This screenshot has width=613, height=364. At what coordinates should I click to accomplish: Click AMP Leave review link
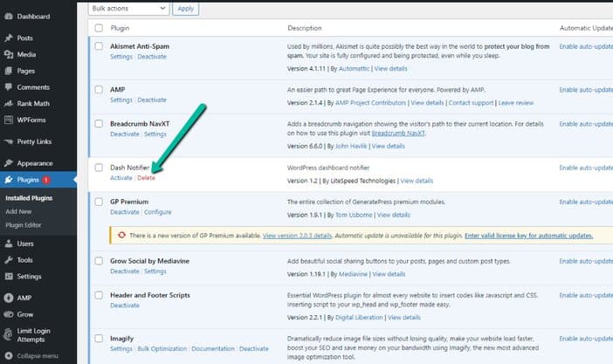(516, 103)
